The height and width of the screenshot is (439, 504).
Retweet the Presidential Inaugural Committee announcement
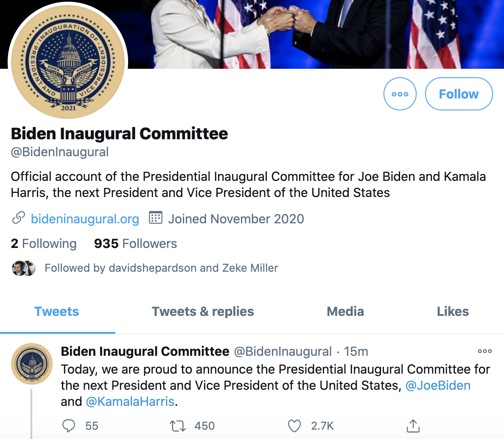[178, 425]
